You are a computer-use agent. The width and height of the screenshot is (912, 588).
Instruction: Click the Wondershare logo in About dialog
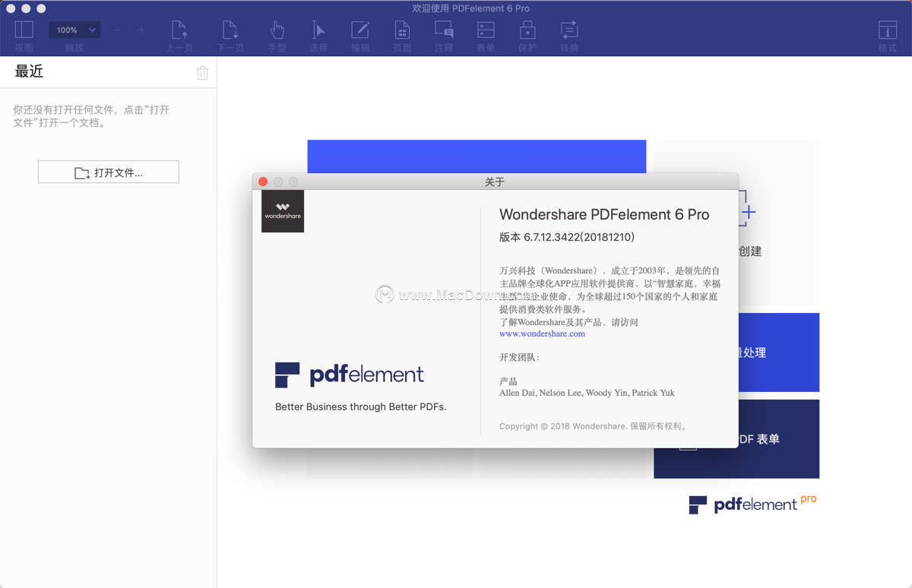(283, 211)
